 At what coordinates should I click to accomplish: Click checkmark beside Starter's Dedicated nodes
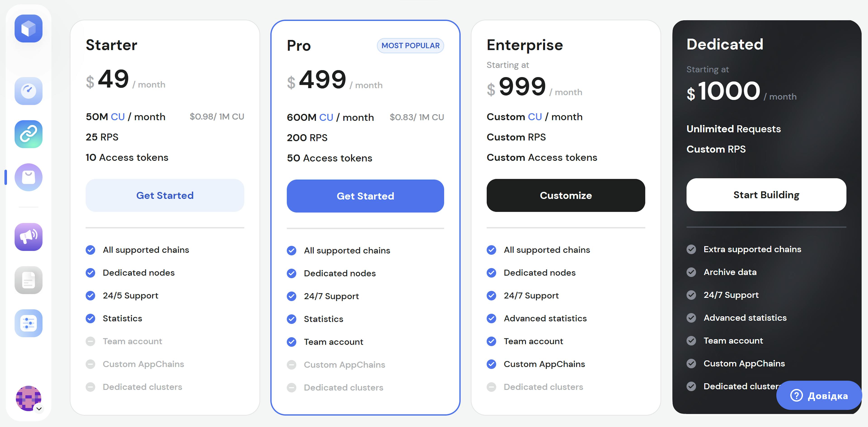pyautogui.click(x=90, y=273)
